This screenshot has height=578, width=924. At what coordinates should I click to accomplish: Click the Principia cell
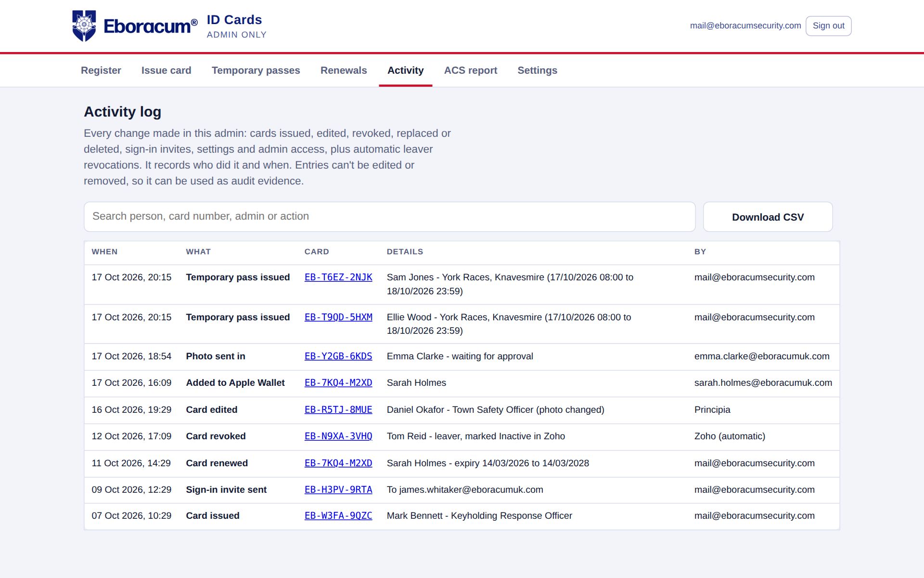click(x=712, y=410)
